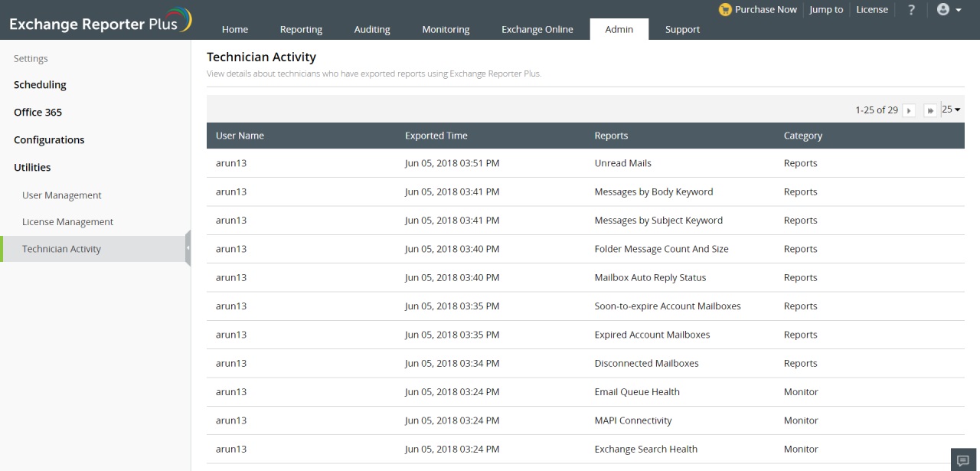This screenshot has width=980, height=471.
Task: Click Folder Message Count And Size cell
Action: click(x=661, y=249)
